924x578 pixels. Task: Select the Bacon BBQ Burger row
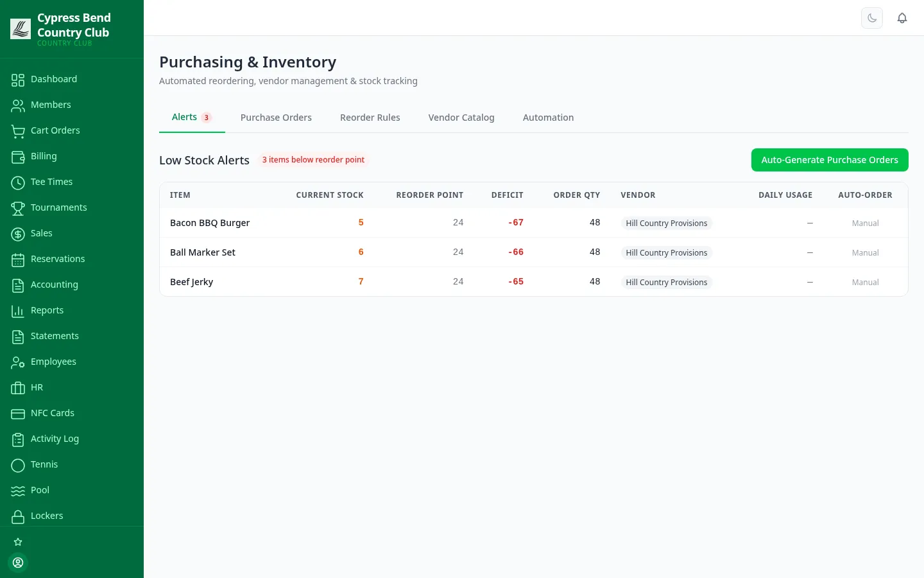point(534,223)
